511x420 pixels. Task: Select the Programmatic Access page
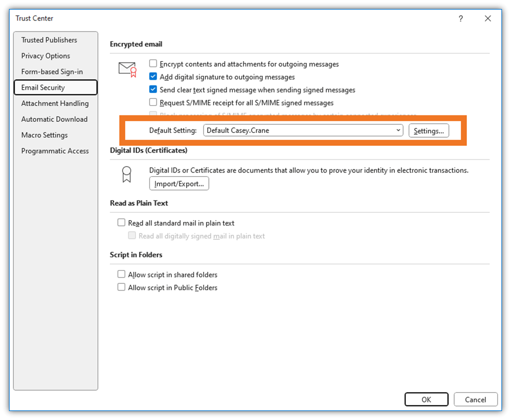55,151
